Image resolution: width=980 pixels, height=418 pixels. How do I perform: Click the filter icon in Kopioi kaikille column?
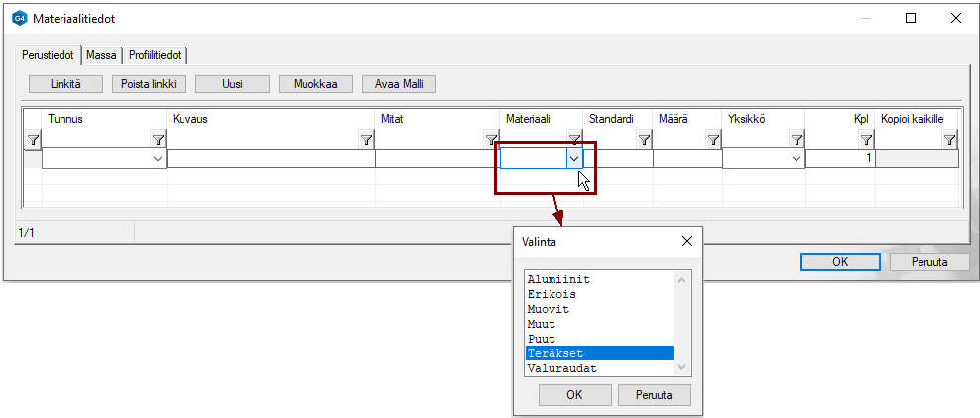click(949, 140)
